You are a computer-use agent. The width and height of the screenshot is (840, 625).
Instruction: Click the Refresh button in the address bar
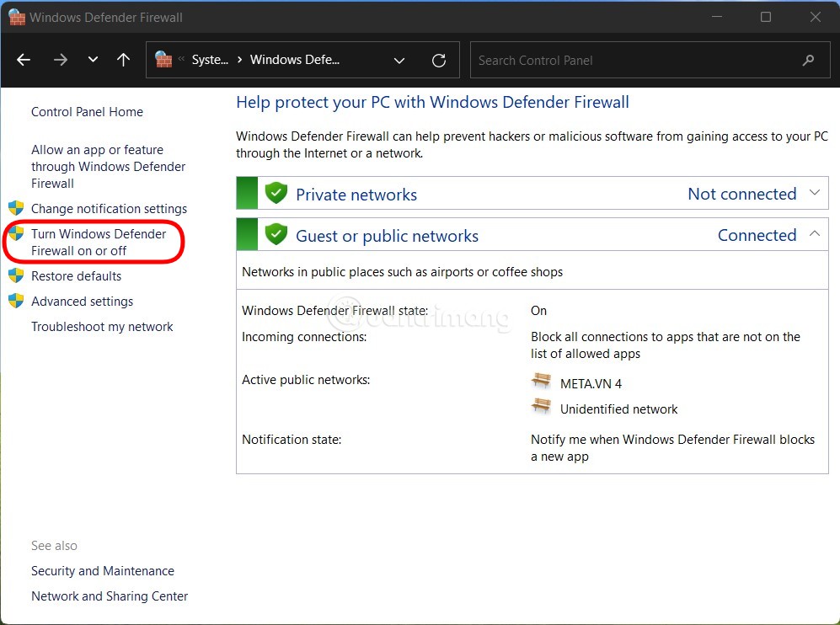(438, 60)
